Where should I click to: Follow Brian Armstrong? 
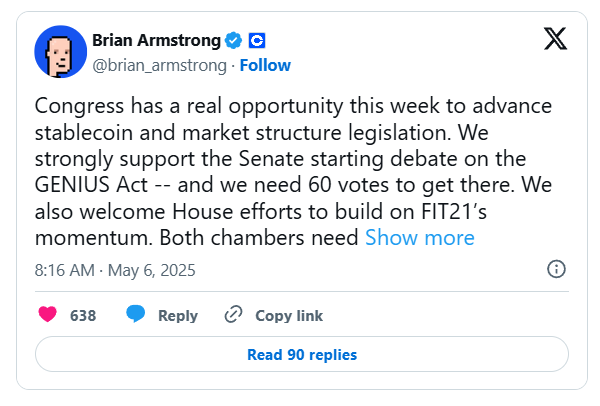(265, 65)
